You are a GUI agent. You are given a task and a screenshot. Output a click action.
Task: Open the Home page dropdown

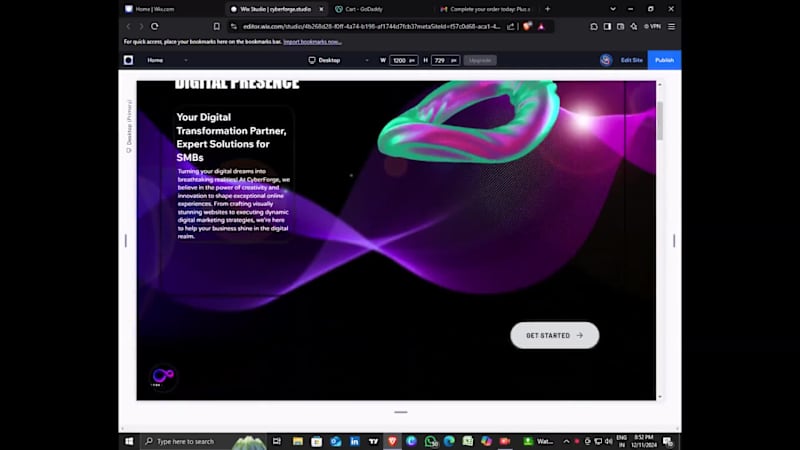167,60
